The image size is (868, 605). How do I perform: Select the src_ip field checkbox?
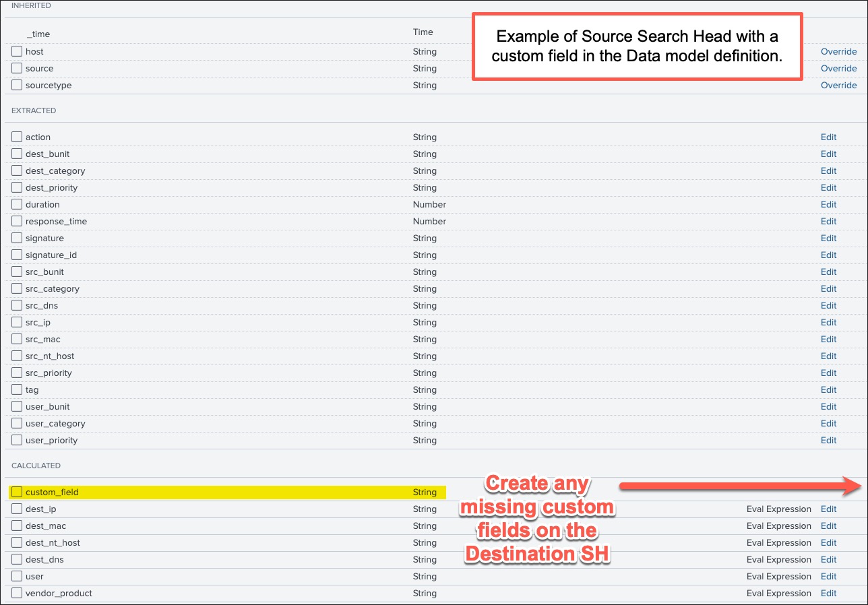pyautogui.click(x=16, y=322)
